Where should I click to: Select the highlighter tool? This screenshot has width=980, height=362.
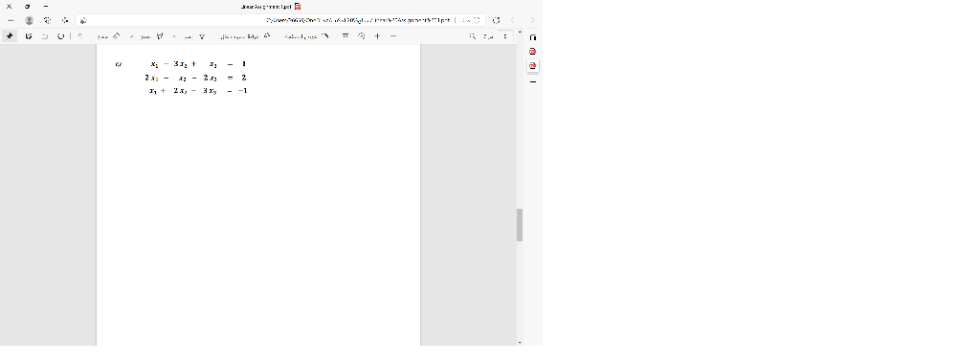pyautogui.click(x=160, y=36)
